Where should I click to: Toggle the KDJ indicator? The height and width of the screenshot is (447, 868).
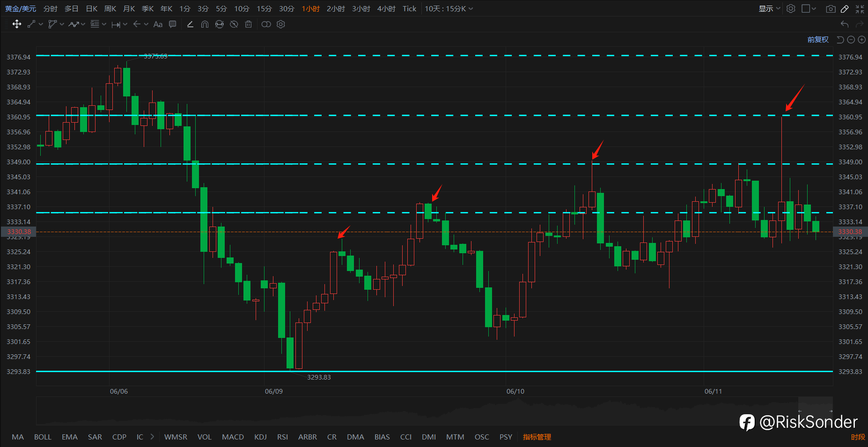tap(261, 437)
